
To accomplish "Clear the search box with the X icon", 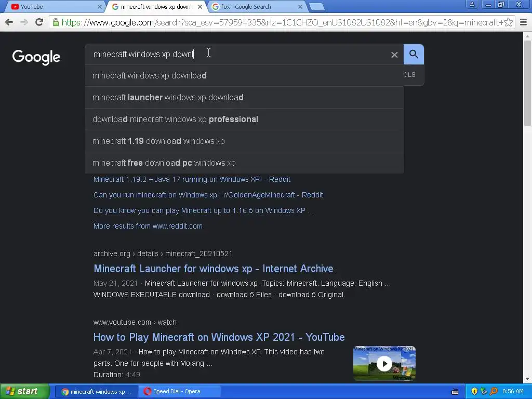I will tap(394, 55).
